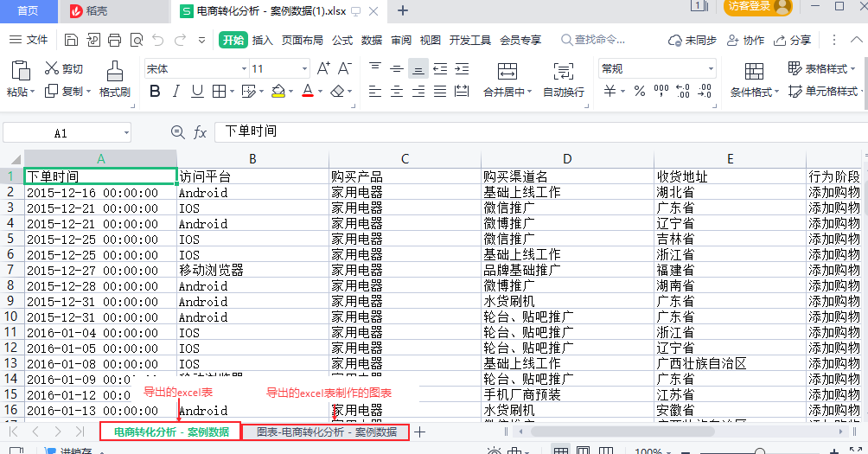Click the 查找命令 search field
Image resolution: width=868 pixels, height=454 pixels.
tap(593, 40)
